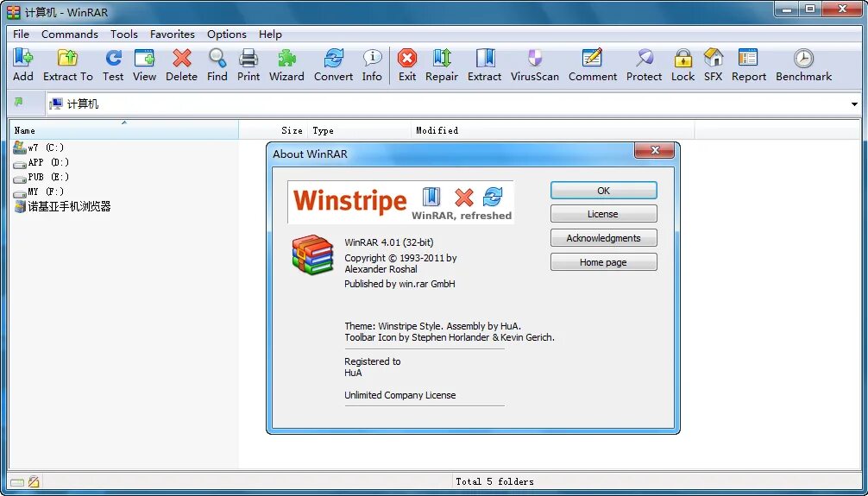This screenshot has width=868, height=496.
Task: Select the APP (D:) drive
Action: tap(41, 163)
